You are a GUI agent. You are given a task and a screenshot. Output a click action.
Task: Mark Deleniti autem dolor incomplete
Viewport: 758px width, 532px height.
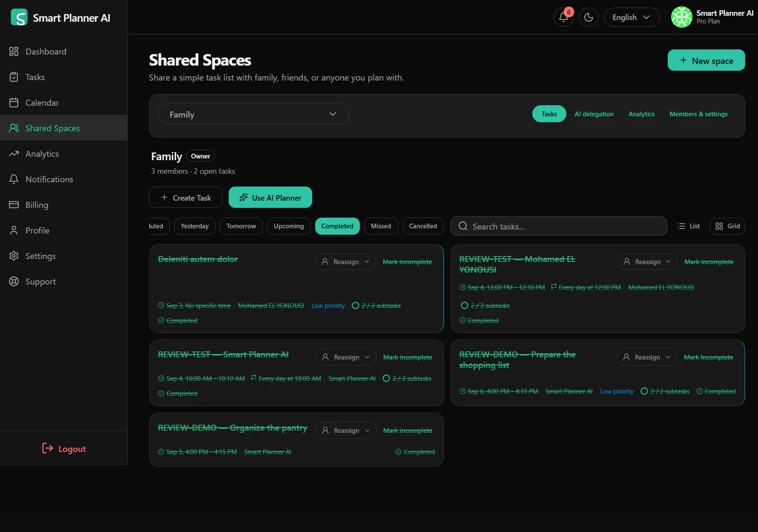[407, 262]
